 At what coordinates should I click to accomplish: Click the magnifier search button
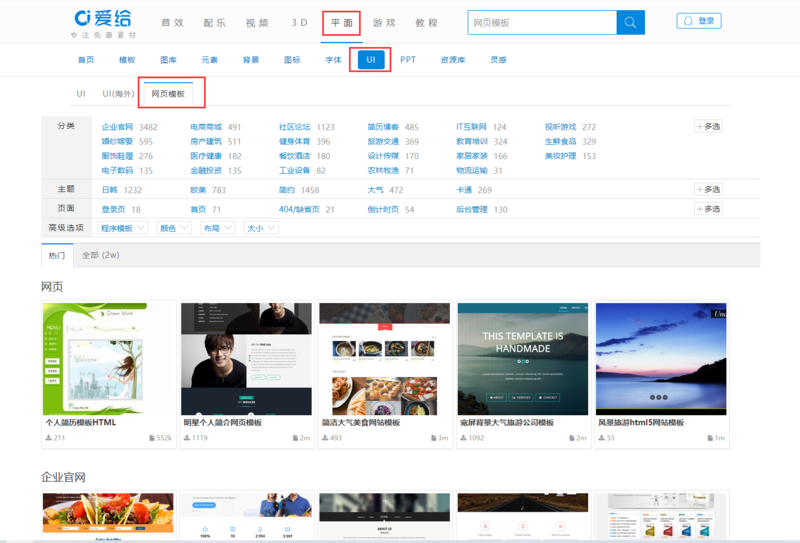pyautogui.click(x=631, y=22)
